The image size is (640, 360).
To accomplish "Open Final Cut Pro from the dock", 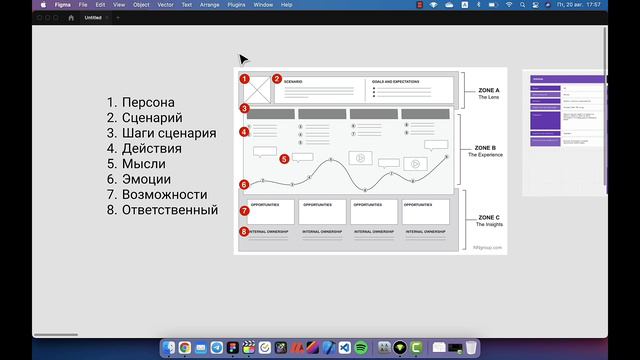I will click(x=249, y=347).
